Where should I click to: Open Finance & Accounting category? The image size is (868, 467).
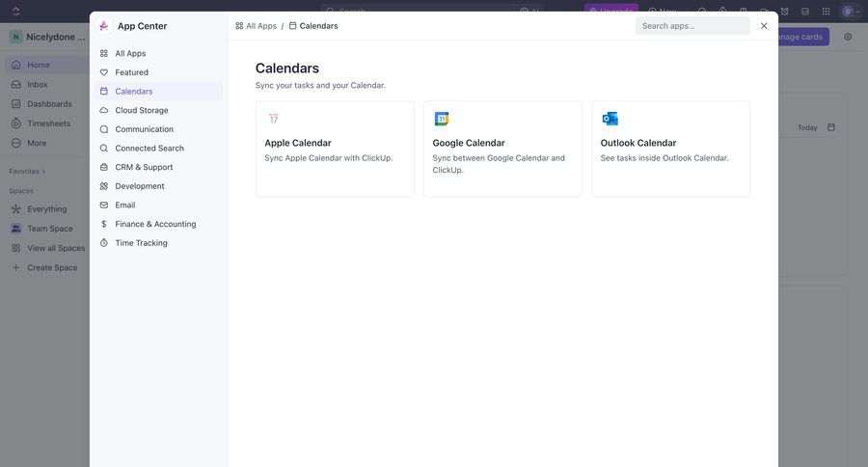point(155,224)
